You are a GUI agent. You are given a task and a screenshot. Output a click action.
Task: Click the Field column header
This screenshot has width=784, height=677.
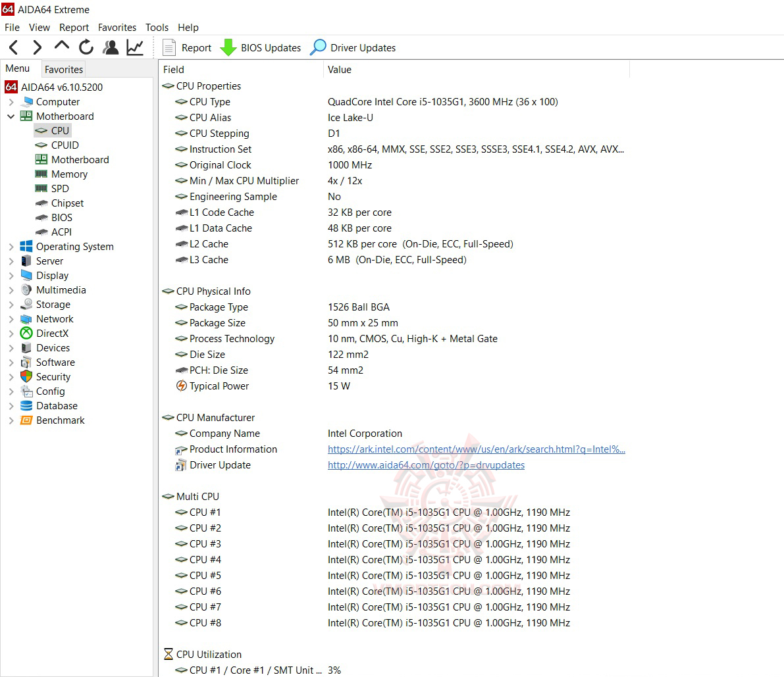(242, 70)
